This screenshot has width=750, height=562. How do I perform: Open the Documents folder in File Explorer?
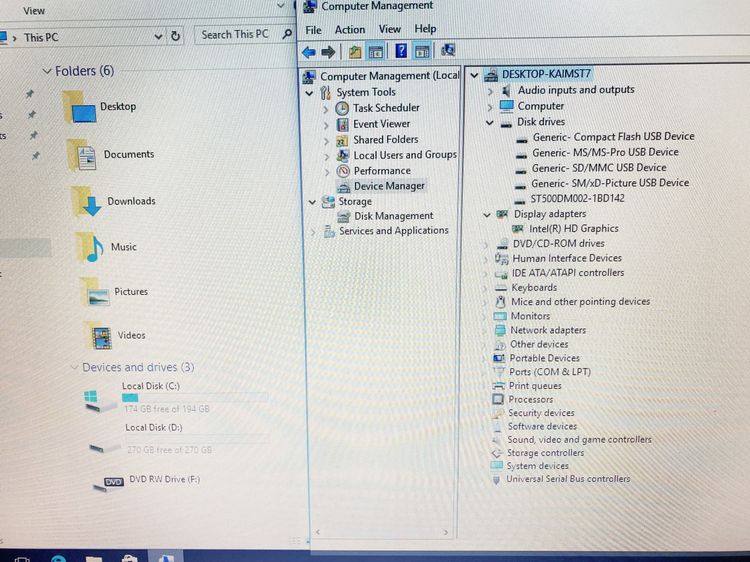click(x=111, y=154)
